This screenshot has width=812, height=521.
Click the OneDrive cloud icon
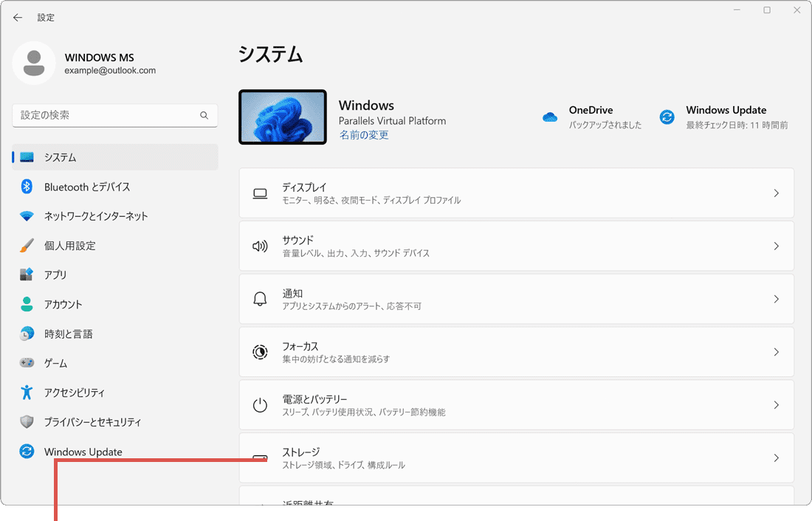click(x=549, y=117)
